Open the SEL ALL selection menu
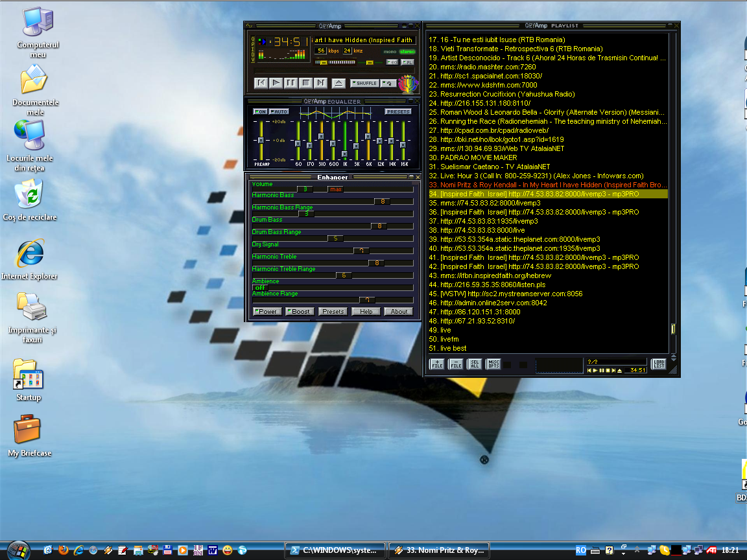Image resolution: width=747 pixels, height=560 pixels. tap(475, 364)
